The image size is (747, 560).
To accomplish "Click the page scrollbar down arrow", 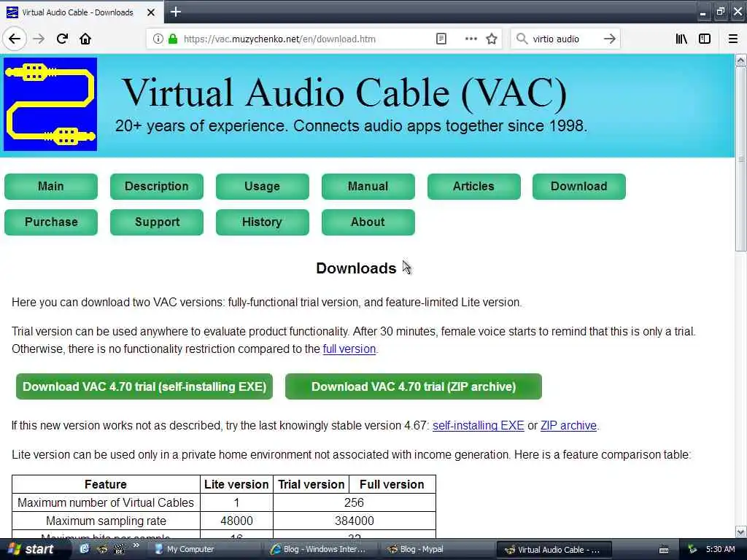I will [740, 532].
